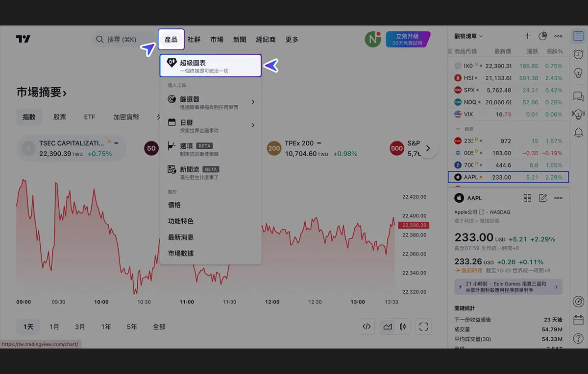Switch to the 加密貨幣 tab
This screenshot has height=374, width=588.
click(126, 117)
